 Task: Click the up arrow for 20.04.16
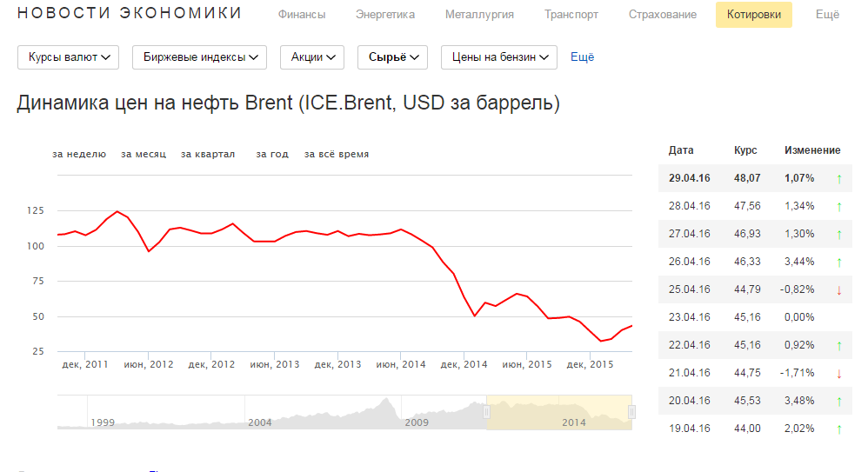(x=839, y=401)
